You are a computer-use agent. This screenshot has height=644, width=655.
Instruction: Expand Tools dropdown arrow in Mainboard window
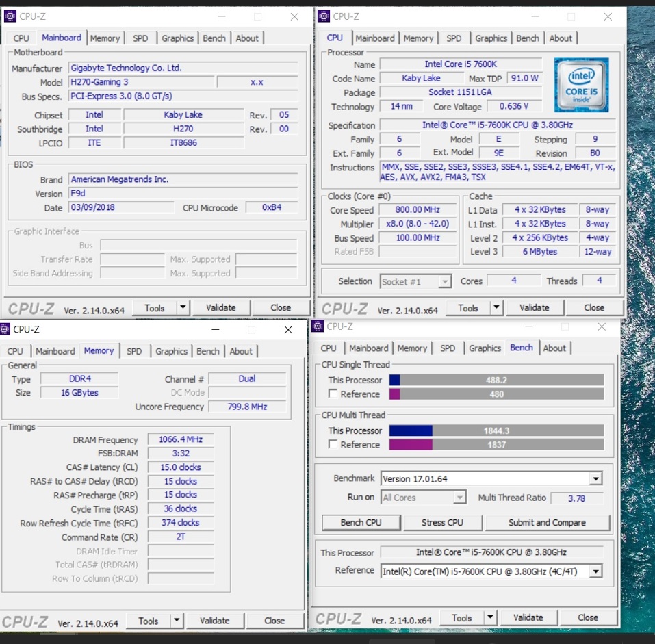click(182, 308)
